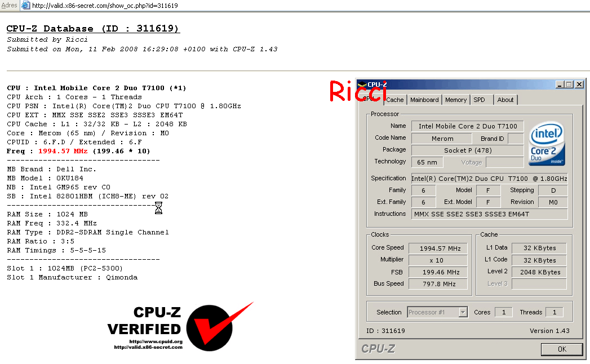Click the 'ID : 311619' text in CPU-Z
This screenshot has width=590, height=364.
click(x=385, y=331)
